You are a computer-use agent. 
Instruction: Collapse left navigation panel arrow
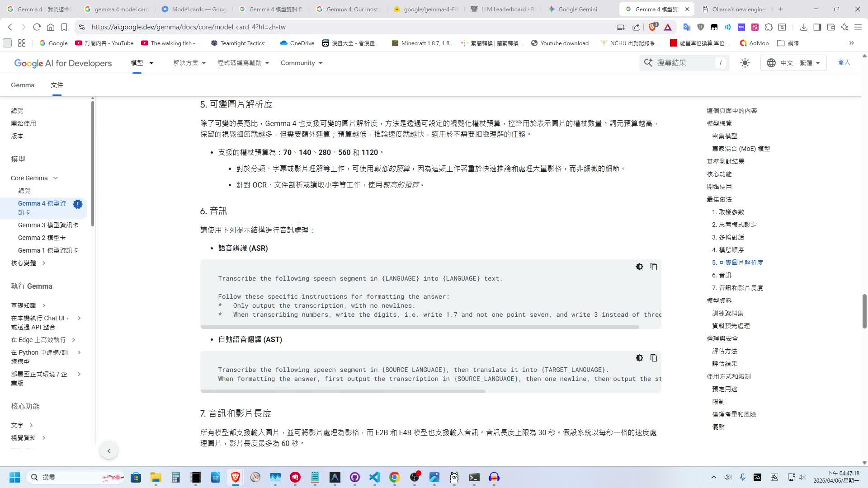click(x=109, y=450)
